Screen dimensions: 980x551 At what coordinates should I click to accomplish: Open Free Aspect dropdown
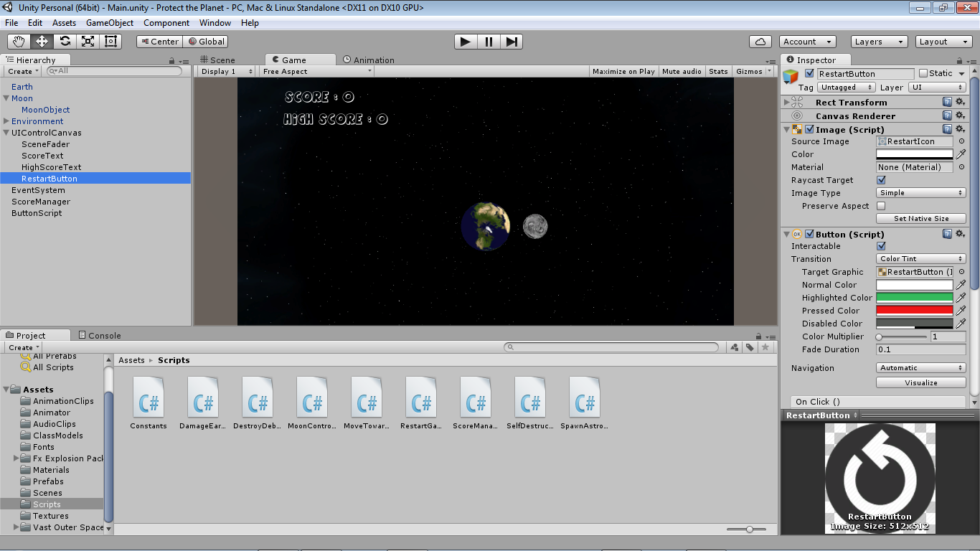pos(316,71)
